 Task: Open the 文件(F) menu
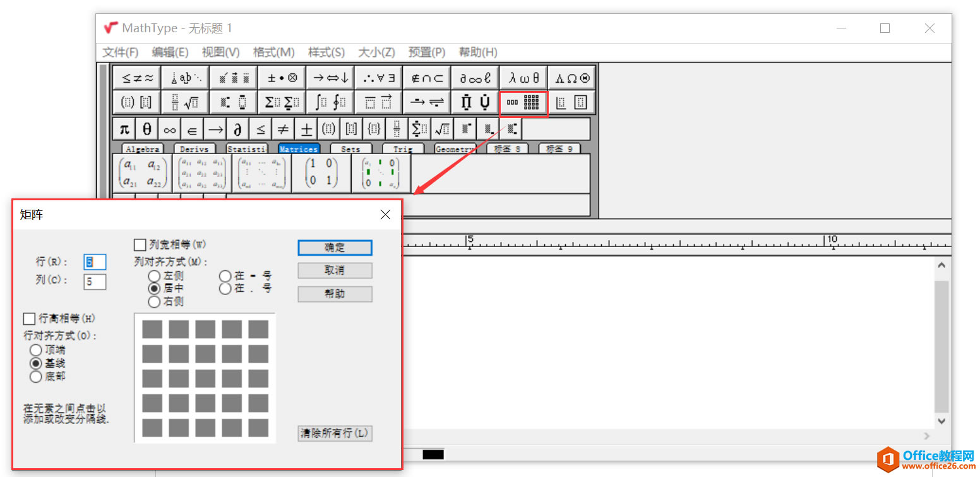[x=121, y=52]
